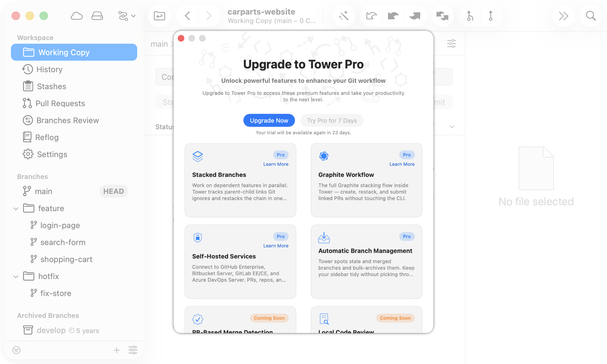This screenshot has width=607, height=364.
Task: Open Settings in the sidebar
Action: click(74, 154)
